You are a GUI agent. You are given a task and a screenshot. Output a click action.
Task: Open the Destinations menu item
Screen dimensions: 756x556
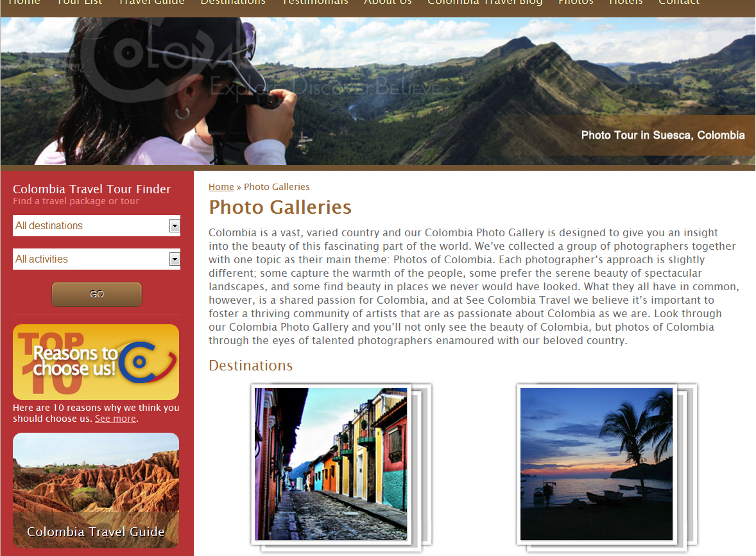233,3
